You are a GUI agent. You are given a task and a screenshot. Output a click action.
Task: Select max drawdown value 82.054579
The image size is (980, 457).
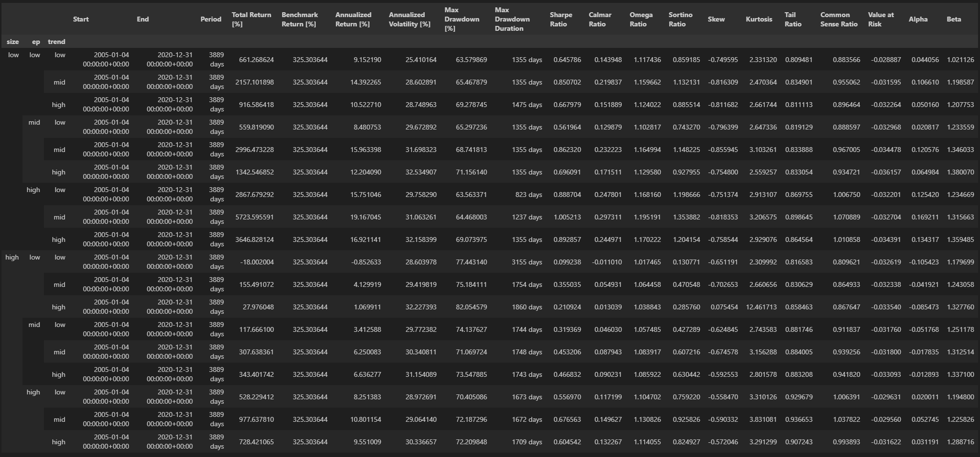tap(471, 307)
